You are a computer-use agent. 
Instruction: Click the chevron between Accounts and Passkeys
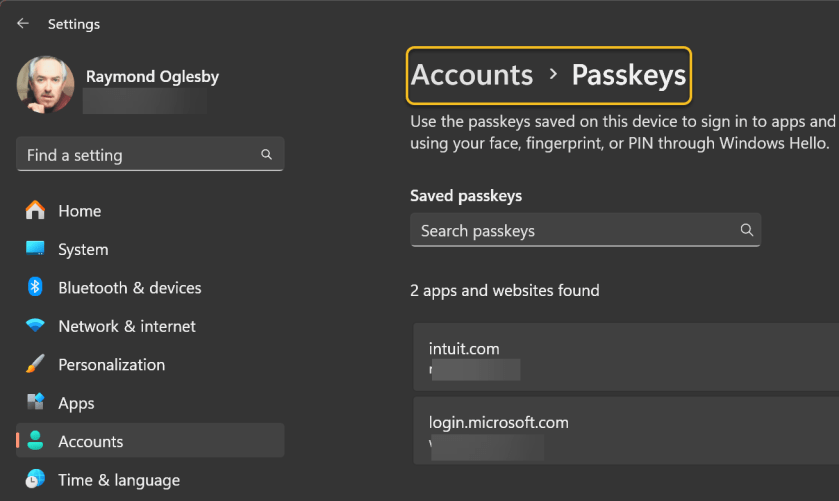pos(553,75)
